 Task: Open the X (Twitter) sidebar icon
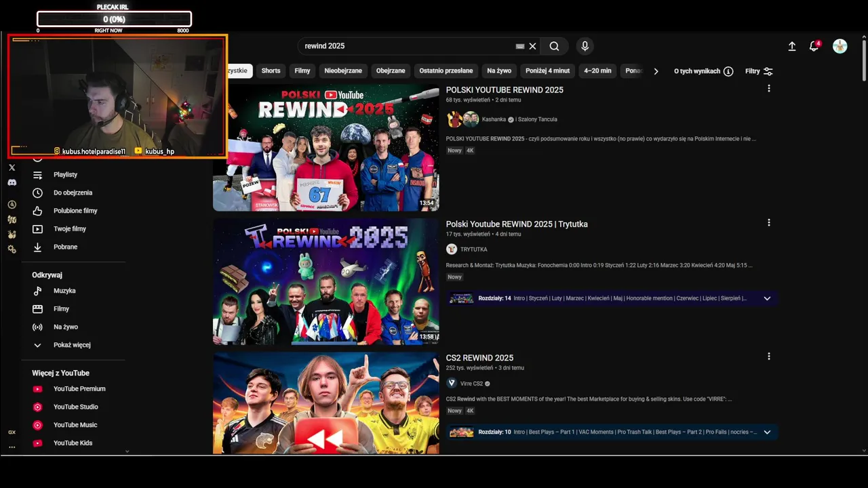(12, 167)
